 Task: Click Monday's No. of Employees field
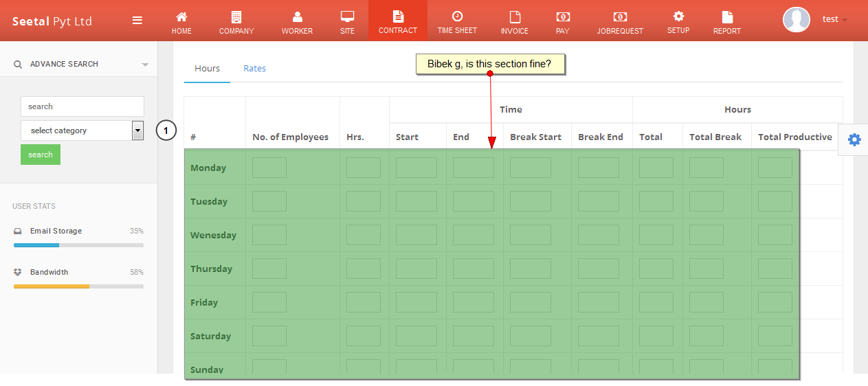click(269, 168)
